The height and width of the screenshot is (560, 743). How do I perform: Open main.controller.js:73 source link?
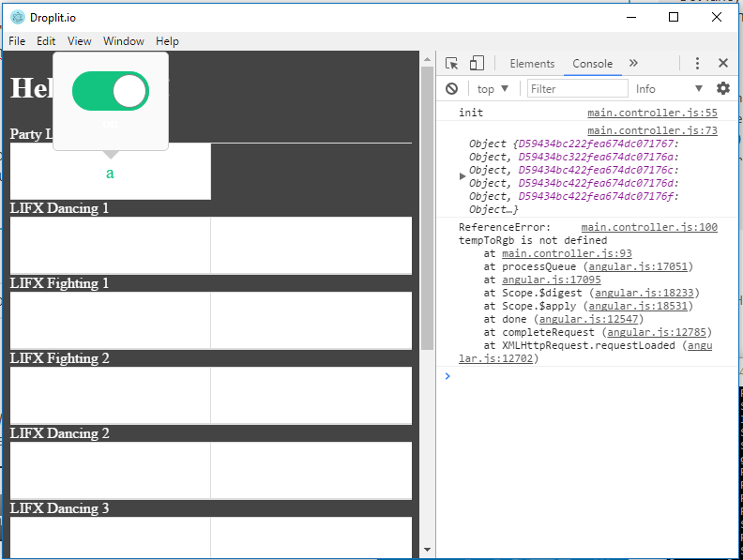coord(652,130)
